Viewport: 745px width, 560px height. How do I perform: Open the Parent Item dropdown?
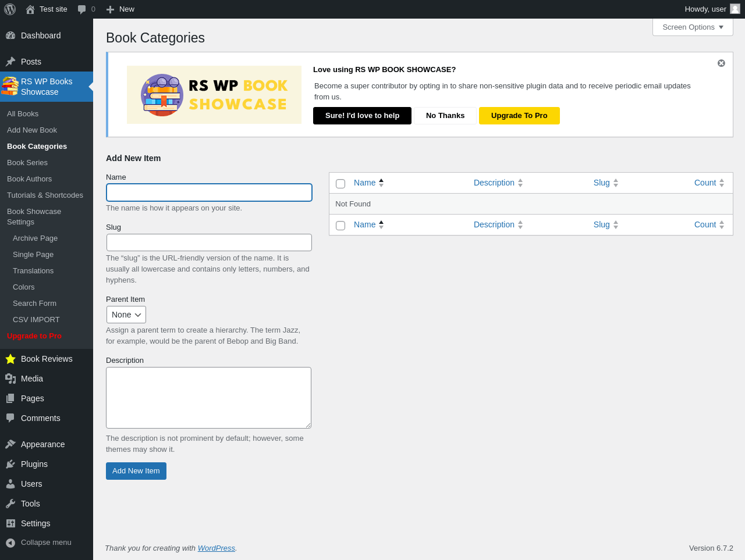tap(126, 315)
